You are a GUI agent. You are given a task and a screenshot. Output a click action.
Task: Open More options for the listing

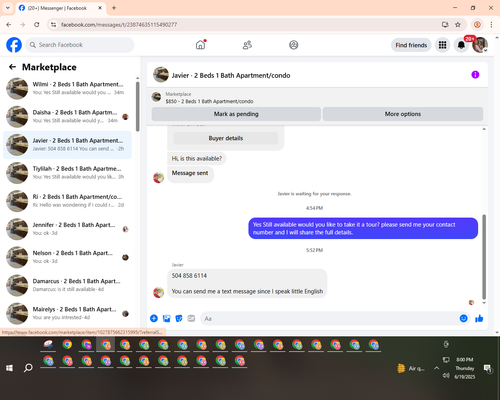[403, 114]
